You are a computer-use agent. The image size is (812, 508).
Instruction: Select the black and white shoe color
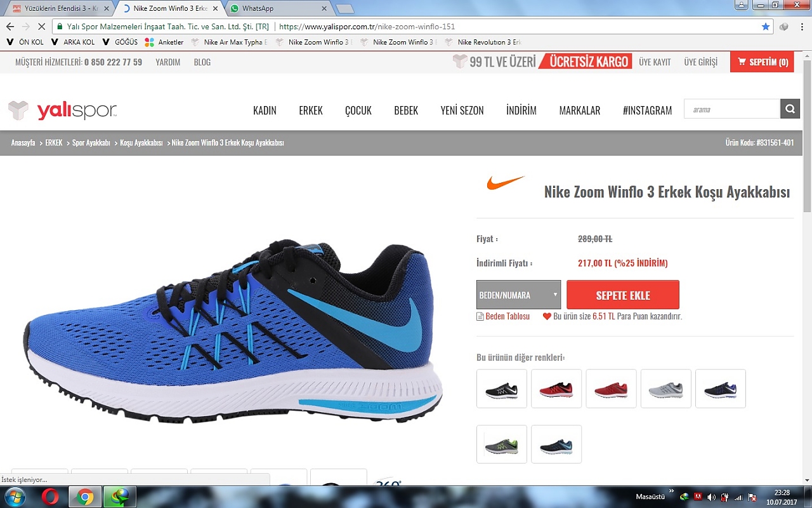click(x=502, y=389)
